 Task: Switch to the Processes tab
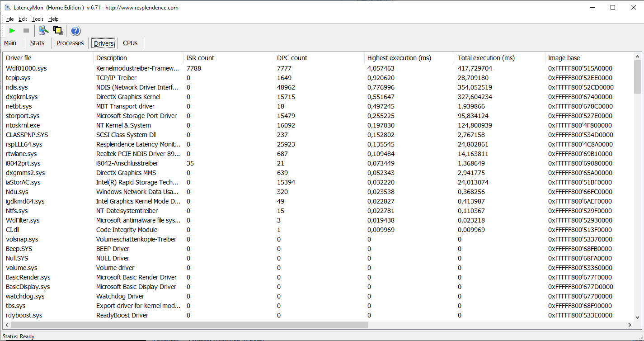[x=70, y=43]
